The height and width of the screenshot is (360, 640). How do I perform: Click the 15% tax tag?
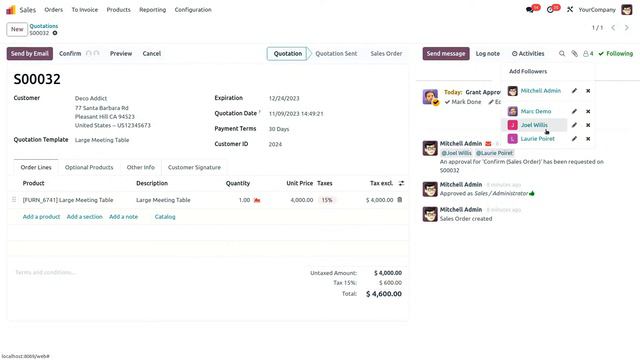pos(327,200)
